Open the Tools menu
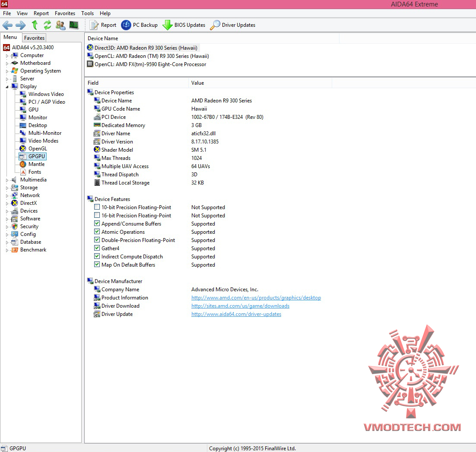 pyautogui.click(x=87, y=13)
